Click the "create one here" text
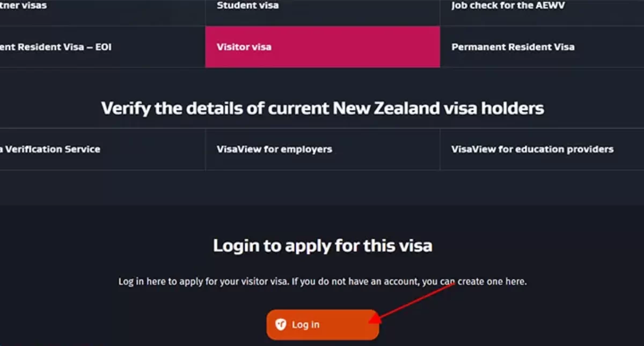The width and height of the screenshot is (644, 346). coord(491,282)
